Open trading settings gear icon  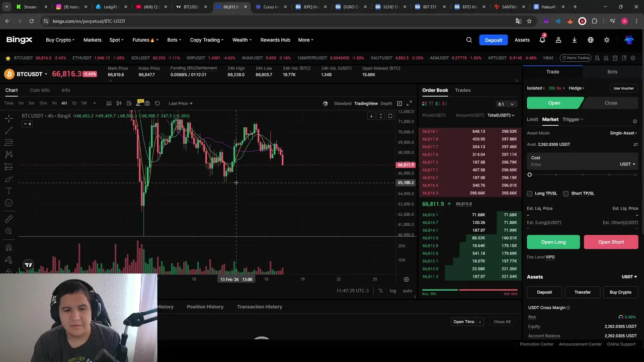coord(633,58)
